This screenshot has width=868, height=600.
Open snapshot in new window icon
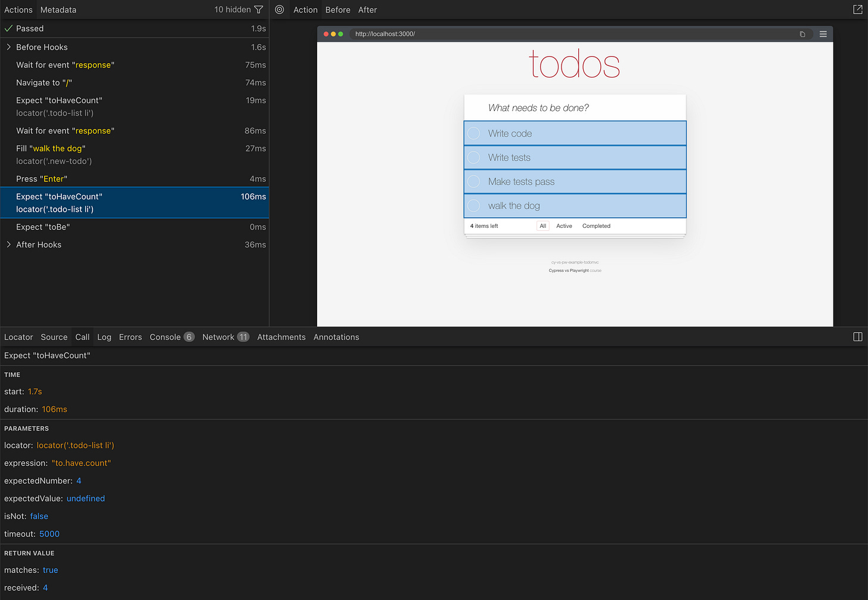(x=858, y=10)
